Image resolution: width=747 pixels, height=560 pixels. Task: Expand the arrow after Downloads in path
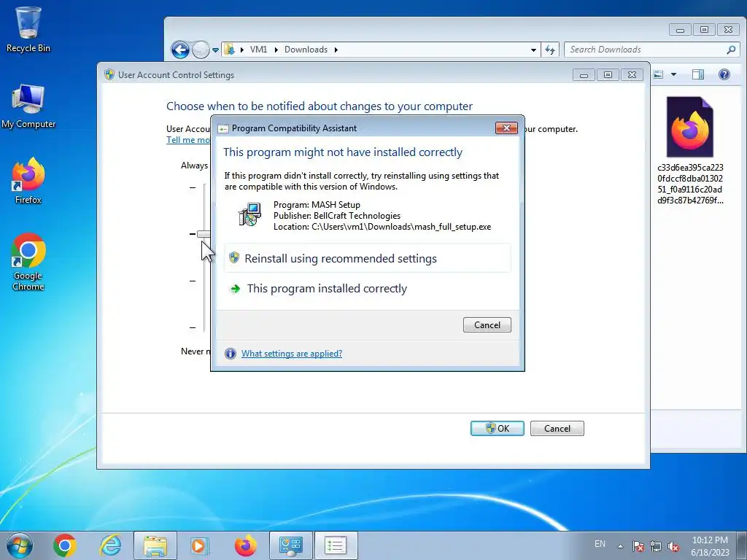click(x=336, y=50)
